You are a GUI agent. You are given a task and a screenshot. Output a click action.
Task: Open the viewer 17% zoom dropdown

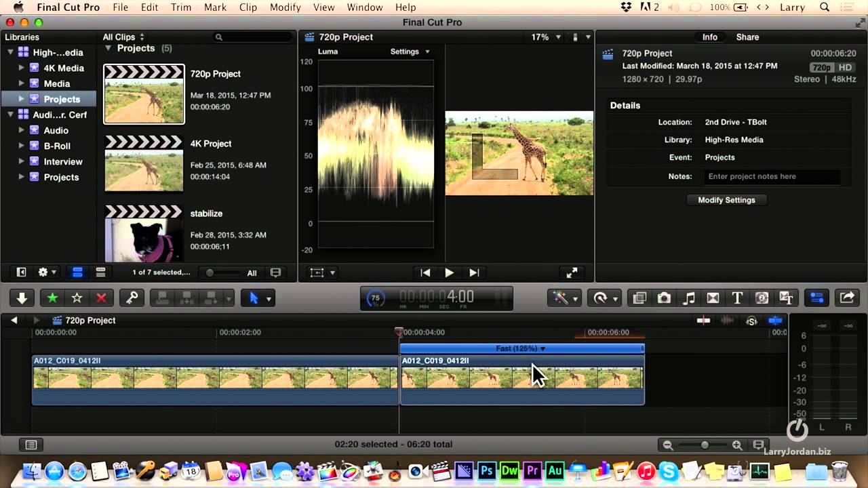[547, 37]
